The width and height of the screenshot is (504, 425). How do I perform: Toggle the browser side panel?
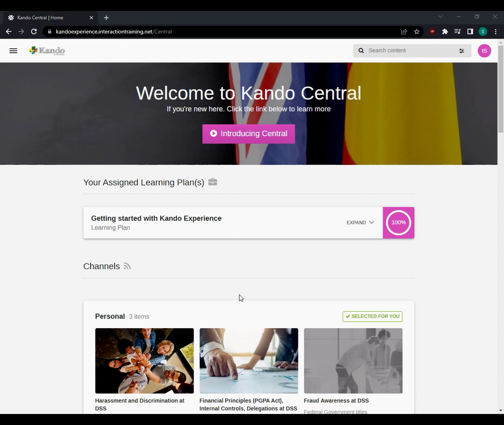point(470,31)
